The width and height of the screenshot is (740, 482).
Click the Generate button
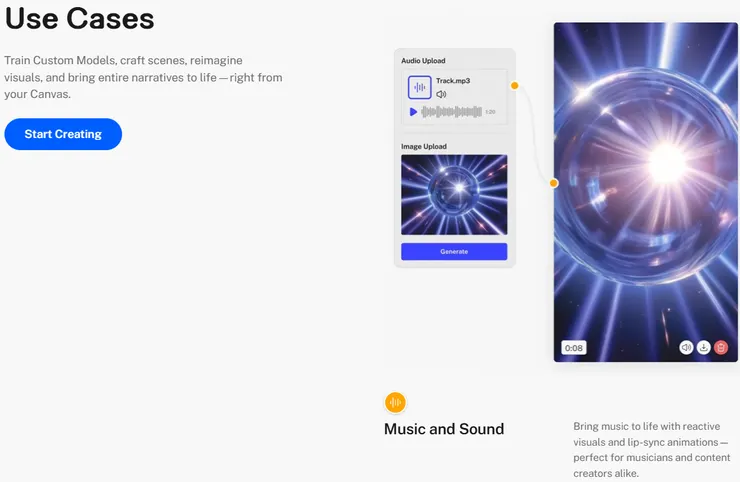[x=454, y=252]
